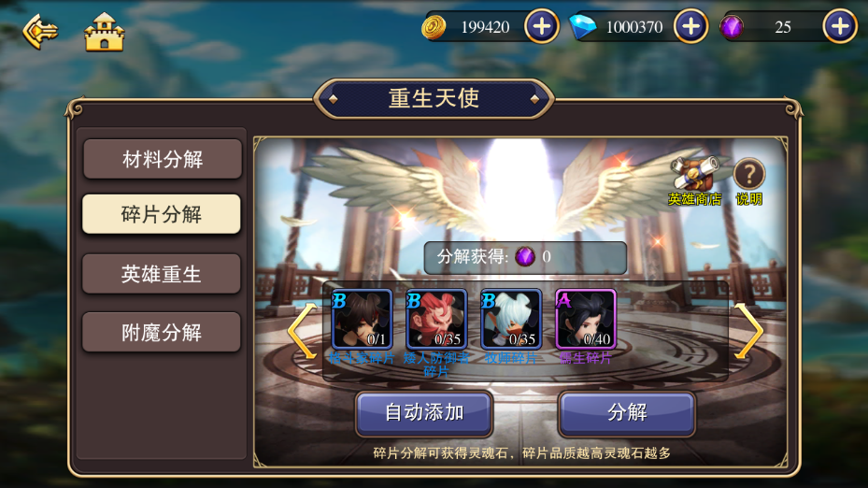Image resolution: width=868 pixels, height=488 pixels.
Task: Open the castle home icon
Action: (104, 33)
